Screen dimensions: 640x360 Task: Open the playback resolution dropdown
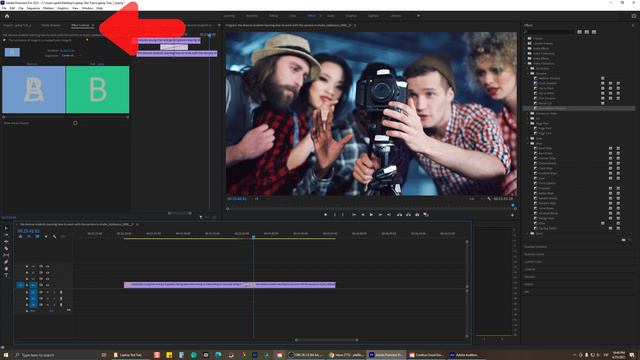pyautogui.click(x=473, y=199)
